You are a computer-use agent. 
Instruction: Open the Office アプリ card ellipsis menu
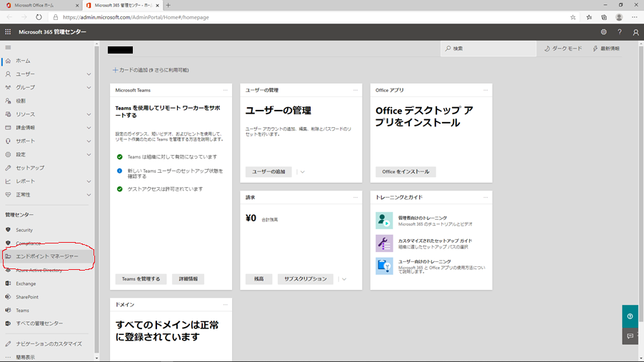point(485,90)
